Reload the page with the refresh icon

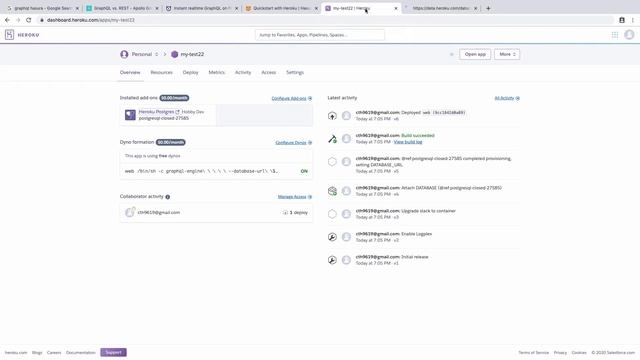pos(29,20)
